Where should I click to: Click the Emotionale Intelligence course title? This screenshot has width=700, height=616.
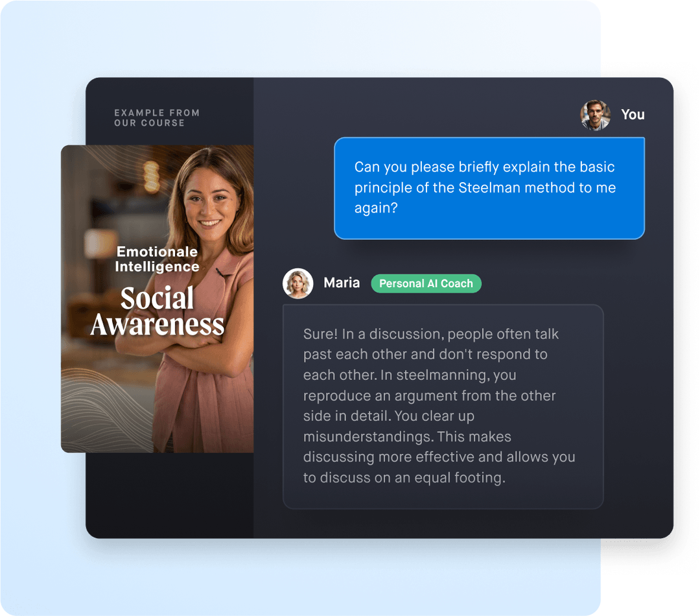point(157,259)
